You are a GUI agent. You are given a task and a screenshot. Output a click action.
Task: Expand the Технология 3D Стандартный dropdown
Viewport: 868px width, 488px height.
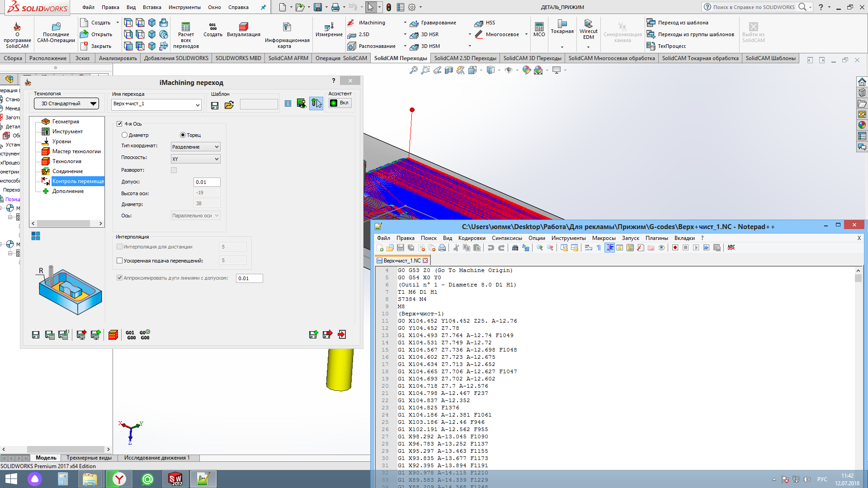coord(66,103)
